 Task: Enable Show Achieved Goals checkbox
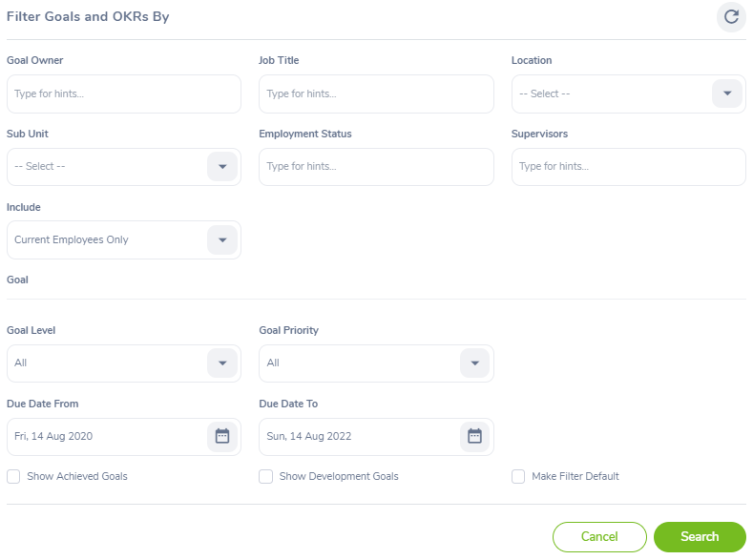(x=13, y=476)
